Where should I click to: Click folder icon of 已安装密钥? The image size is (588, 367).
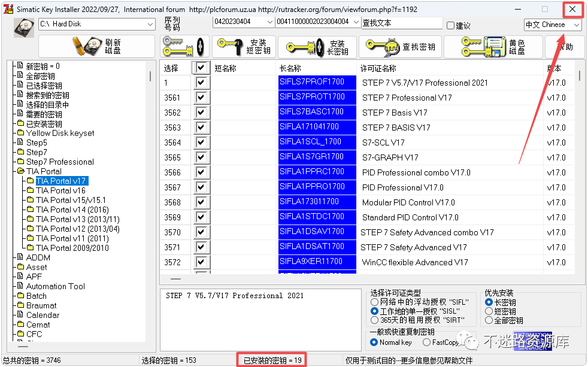click(x=20, y=123)
